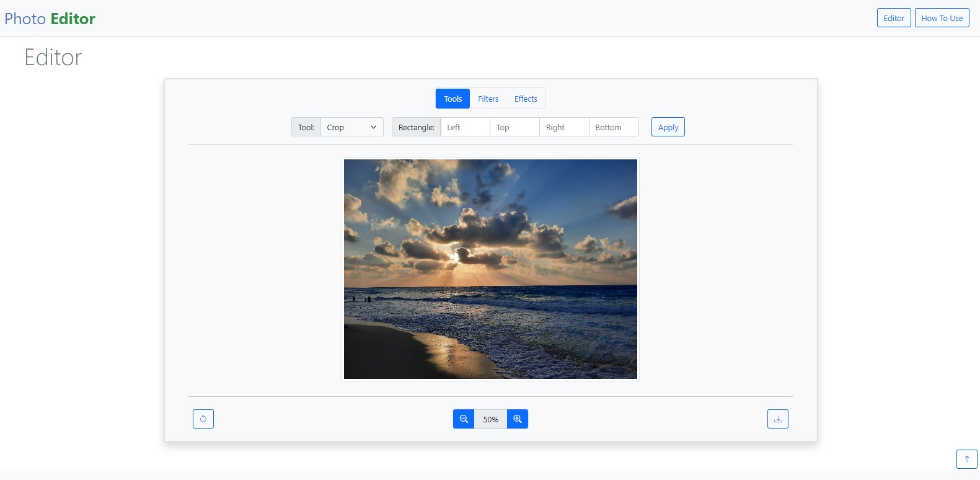The height and width of the screenshot is (480, 980).
Task: Click the Editor page heading
Action: (53, 57)
